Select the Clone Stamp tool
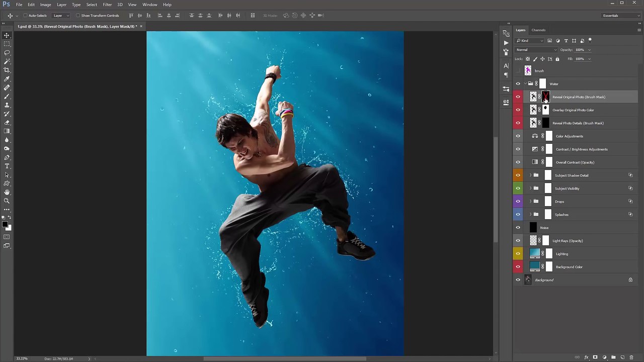The height and width of the screenshot is (362, 644). point(7,105)
